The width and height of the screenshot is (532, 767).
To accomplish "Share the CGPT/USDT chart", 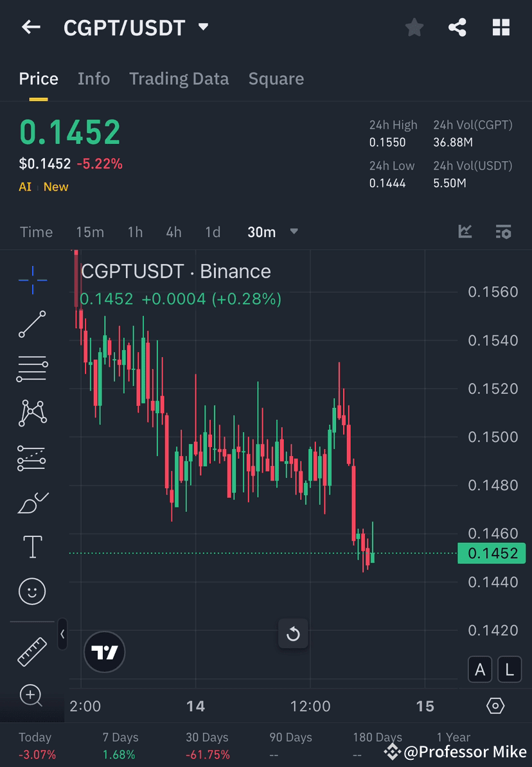I will pyautogui.click(x=457, y=27).
